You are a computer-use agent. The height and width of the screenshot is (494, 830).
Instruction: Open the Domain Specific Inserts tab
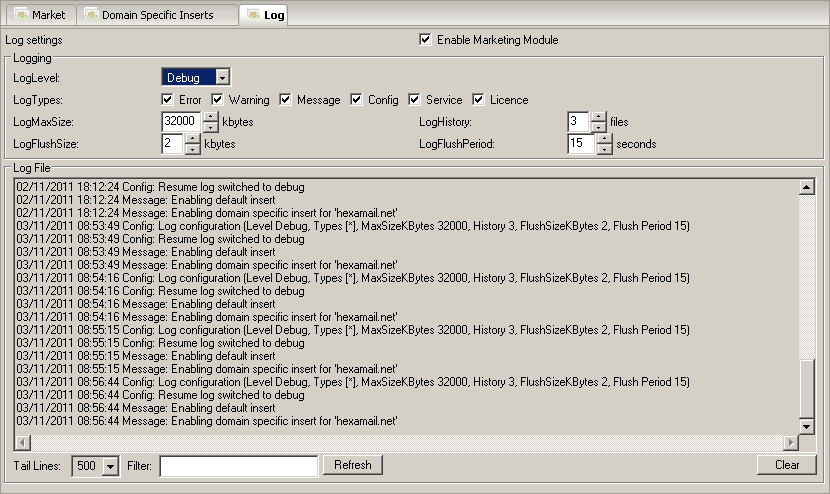(x=159, y=15)
